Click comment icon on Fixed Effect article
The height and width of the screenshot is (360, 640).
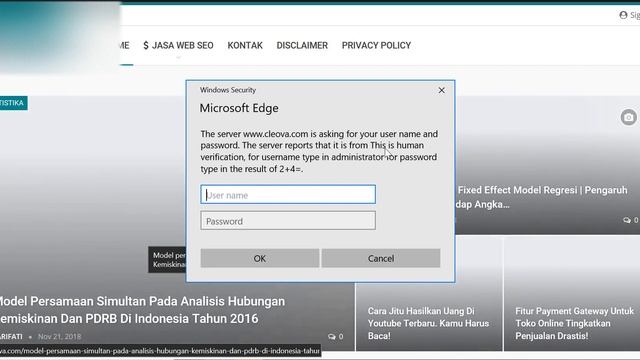[627, 220]
